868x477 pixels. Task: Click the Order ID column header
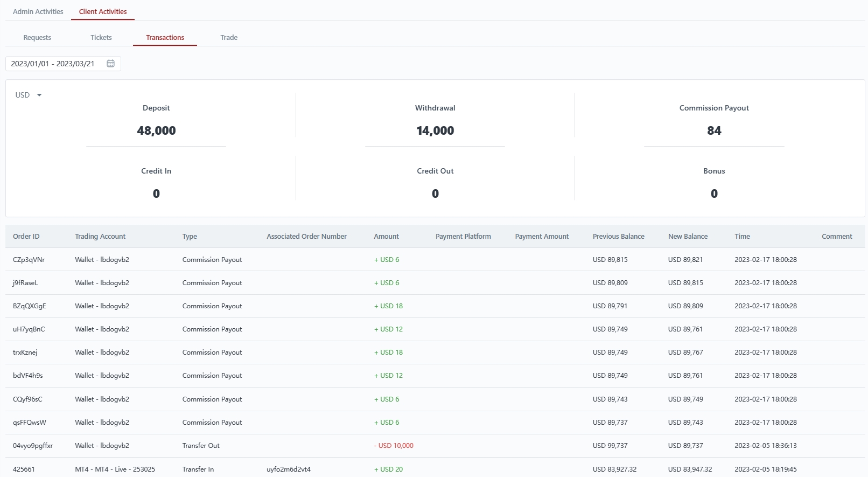point(26,236)
